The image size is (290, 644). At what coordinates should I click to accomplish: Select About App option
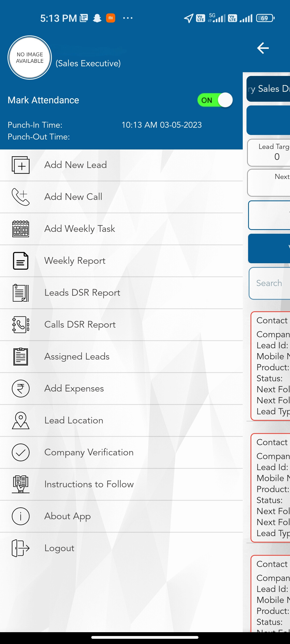(x=121, y=516)
